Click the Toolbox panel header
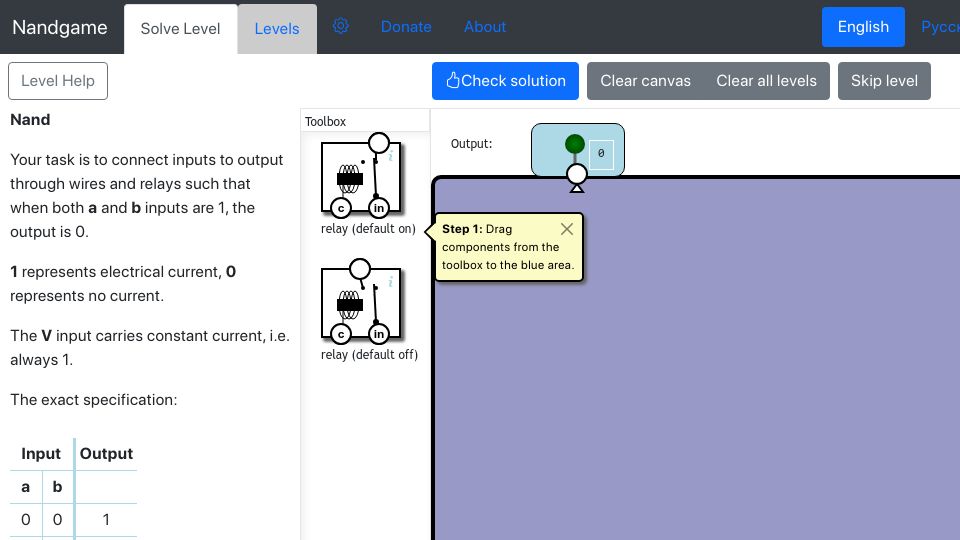The height and width of the screenshot is (540, 960). click(x=366, y=121)
